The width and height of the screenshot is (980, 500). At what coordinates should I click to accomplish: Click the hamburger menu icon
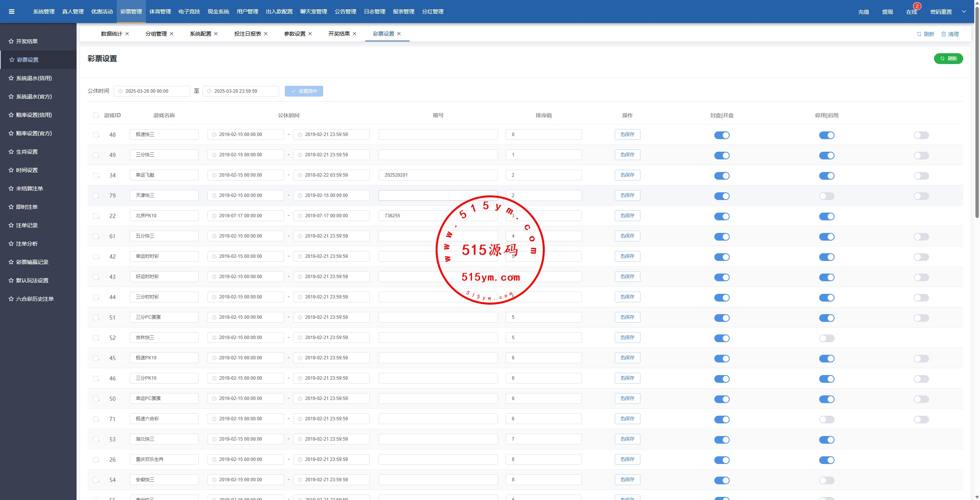point(11,11)
